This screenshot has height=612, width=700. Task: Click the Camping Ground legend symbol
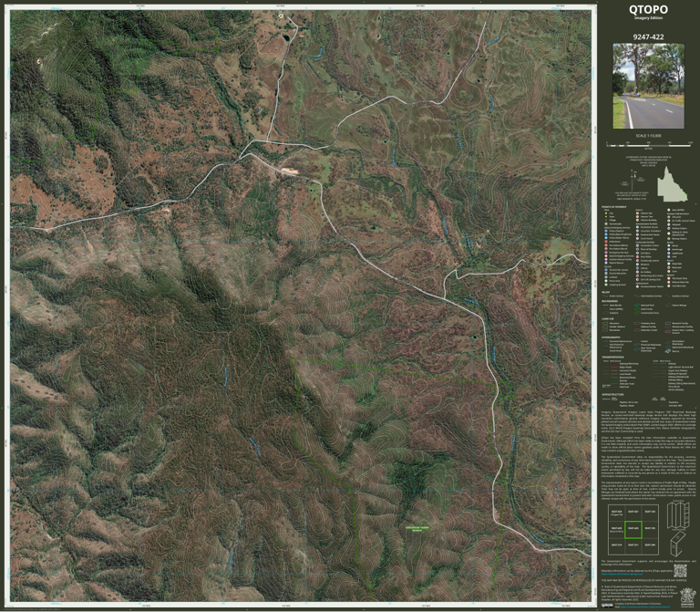606,285
